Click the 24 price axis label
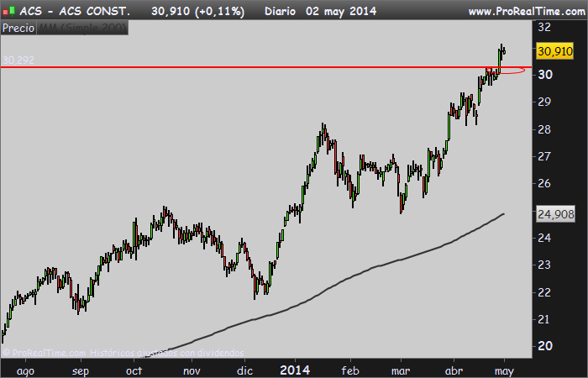The image size is (588, 378). pos(544,238)
